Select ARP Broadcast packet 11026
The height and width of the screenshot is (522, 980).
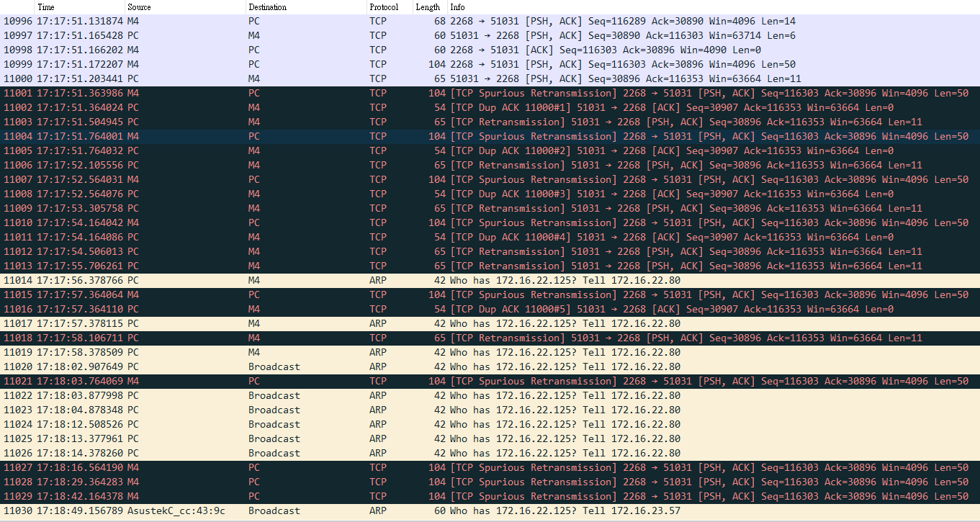(490, 454)
